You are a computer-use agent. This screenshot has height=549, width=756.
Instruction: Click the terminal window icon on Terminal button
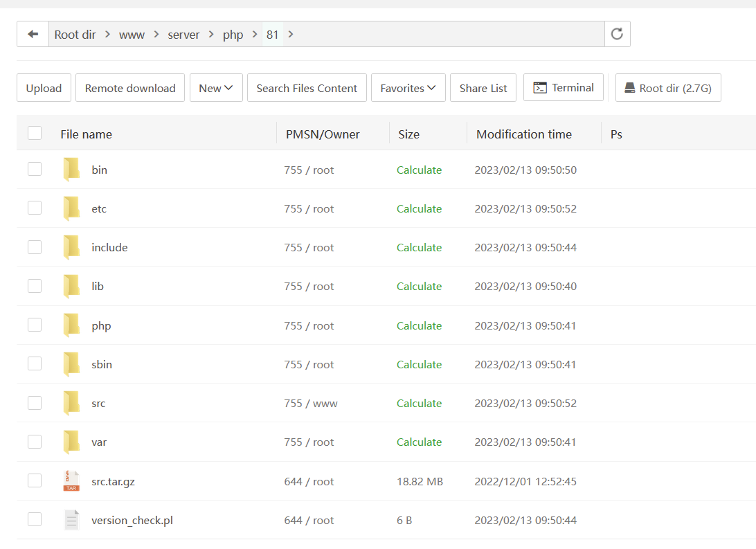tap(541, 87)
